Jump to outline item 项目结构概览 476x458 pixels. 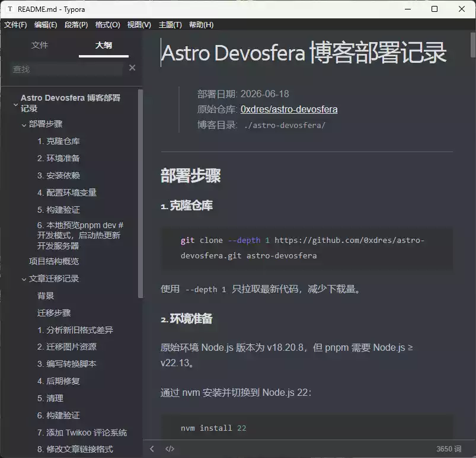click(54, 261)
